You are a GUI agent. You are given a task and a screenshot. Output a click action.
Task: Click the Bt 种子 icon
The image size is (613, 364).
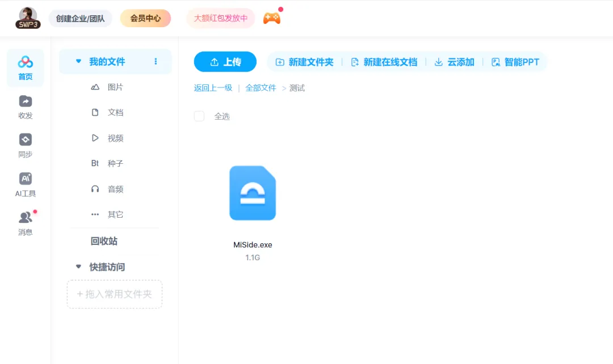click(x=95, y=163)
